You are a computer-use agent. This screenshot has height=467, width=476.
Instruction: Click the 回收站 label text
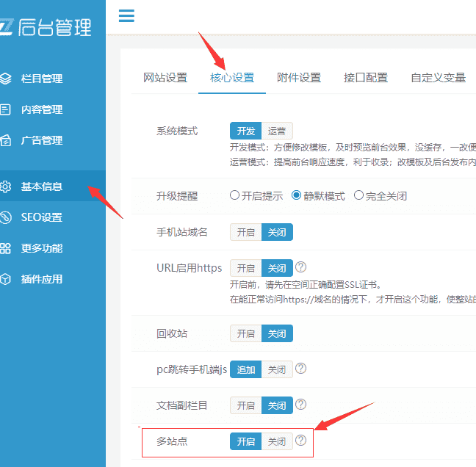point(172,333)
